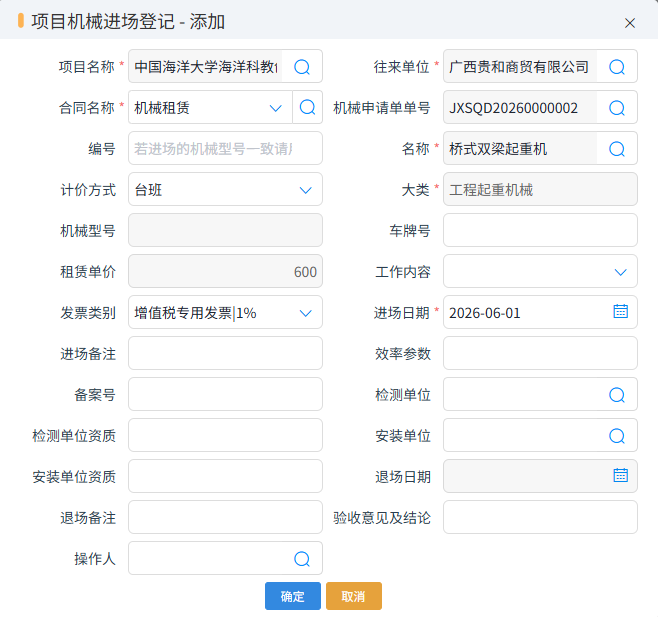Click the 安装单位 input box
The width and height of the screenshot is (658, 617).
(x=540, y=435)
